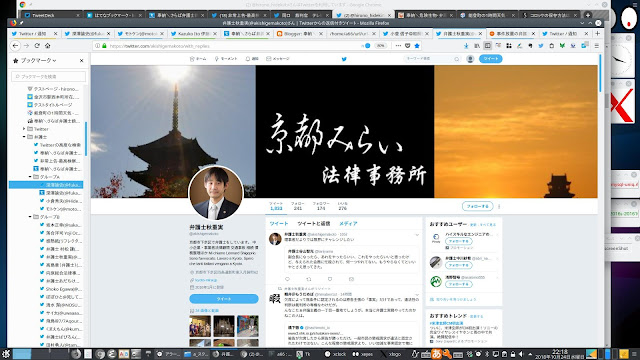Image resolution: width=640 pixels, height=360 pixels.
Task: Click blue bookmark star in address bar
Action: click(417, 46)
